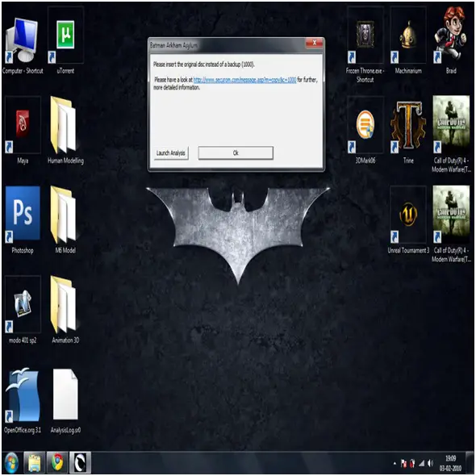Screen dimensions: 476x476
Task: Show hidden tray icons arrow
Action: (395, 463)
